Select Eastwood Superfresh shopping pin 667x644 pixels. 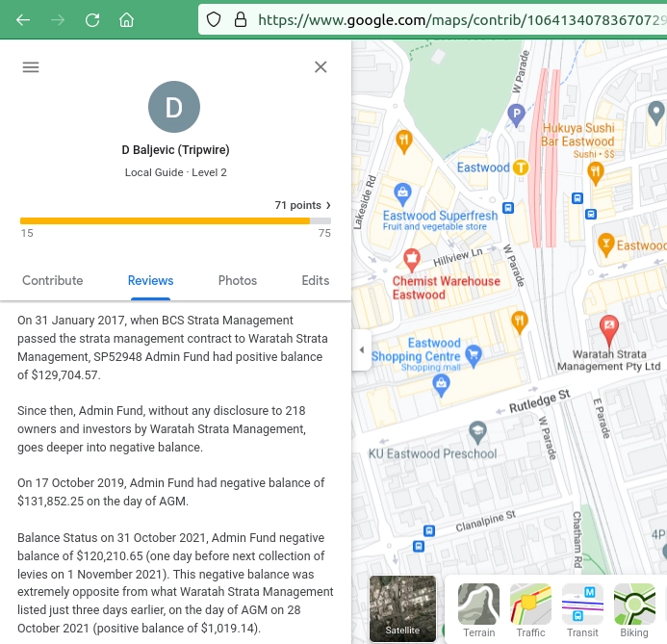tap(402, 193)
